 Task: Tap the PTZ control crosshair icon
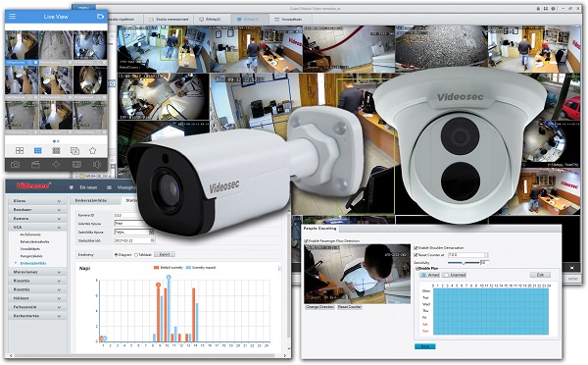pyautogui.click(x=56, y=165)
